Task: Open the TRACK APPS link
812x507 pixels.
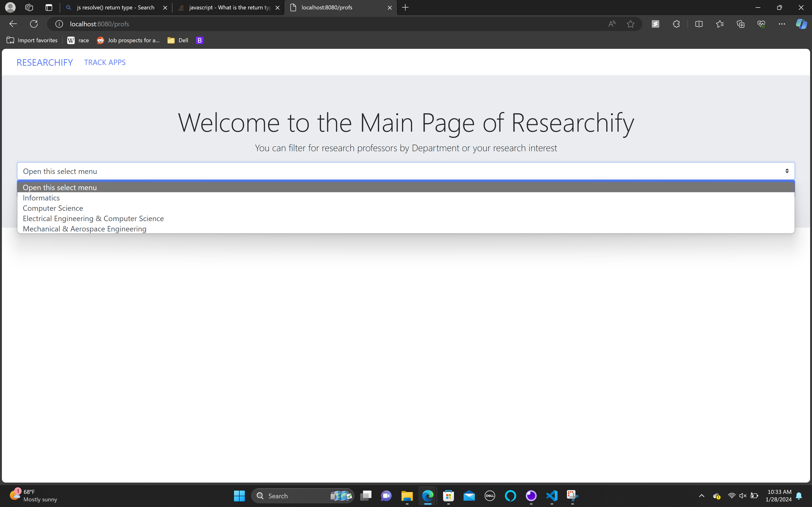Action: (105, 62)
